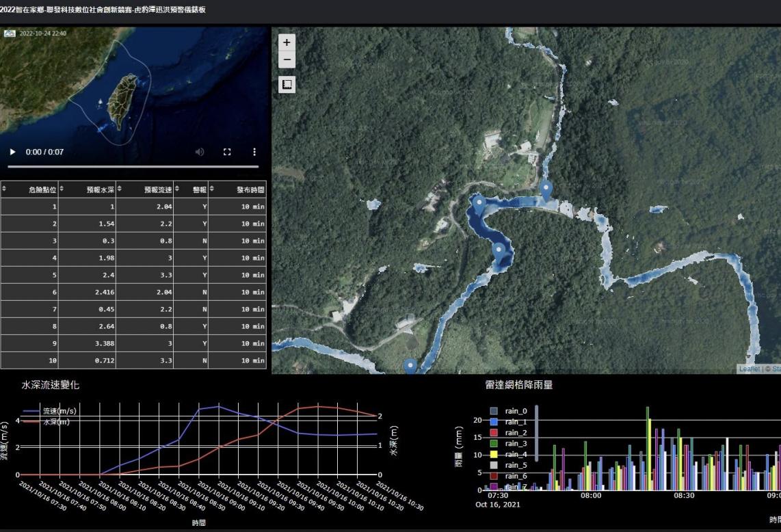
Task: Open the video's three-dot options menu
Action: (254, 152)
